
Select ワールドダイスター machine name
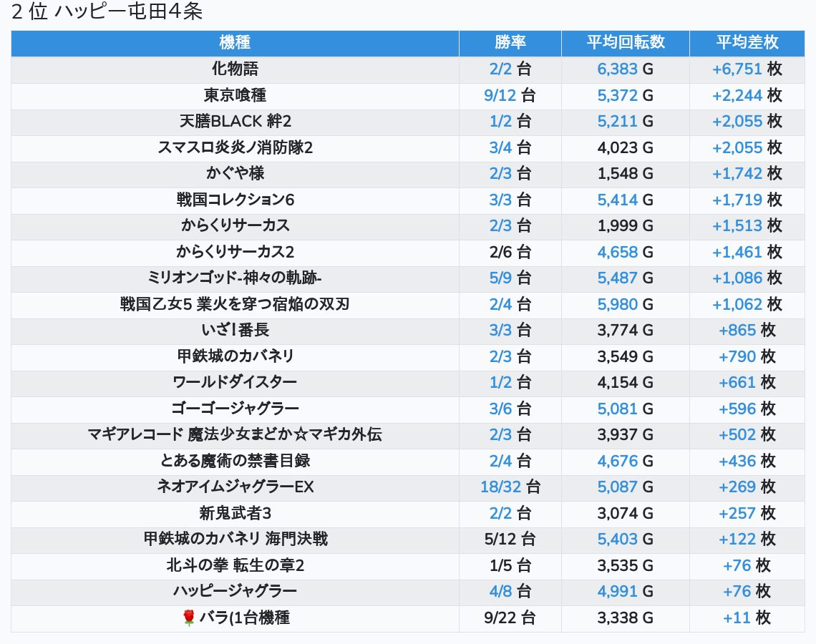point(235,383)
